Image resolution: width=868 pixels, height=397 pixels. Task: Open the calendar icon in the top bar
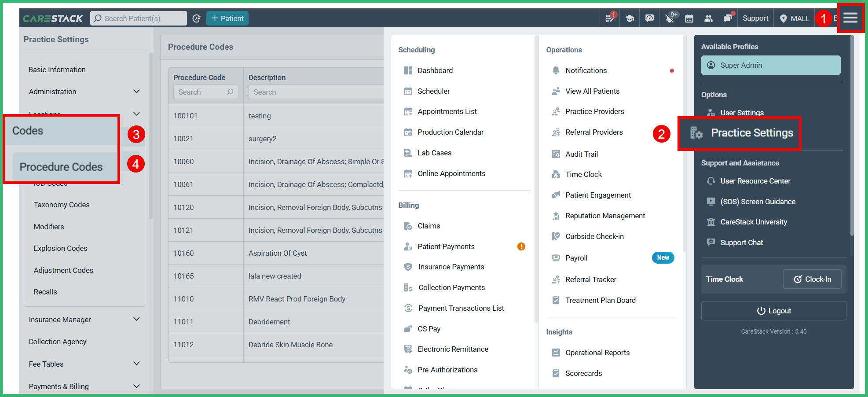689,18
